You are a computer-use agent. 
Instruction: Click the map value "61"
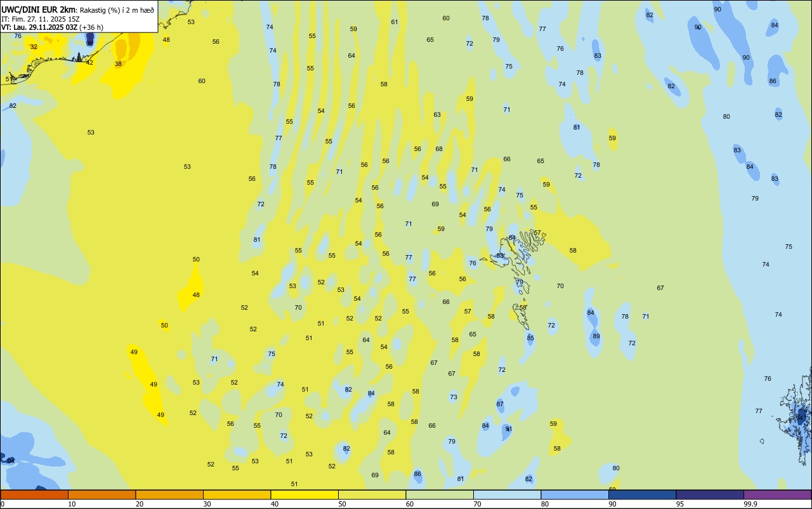coord(395,22)
